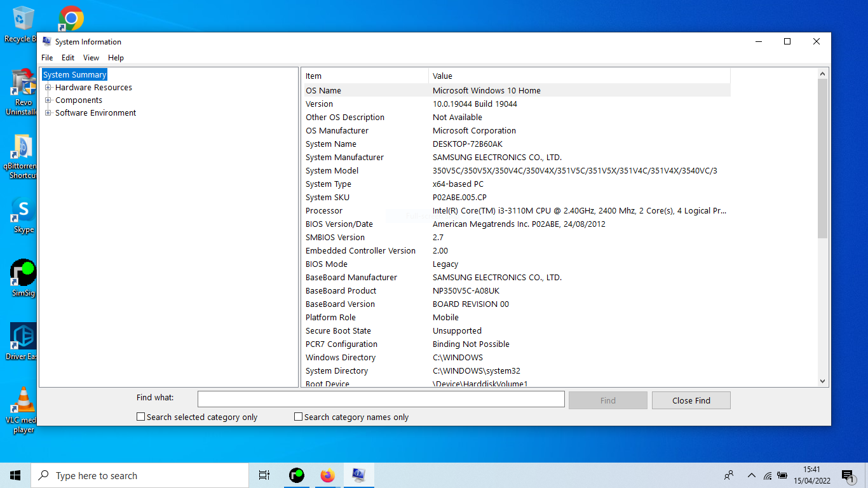The height and width of the screenshot is (488, 868).
Task: Select the Secure Boot State row
Action: coord(517,330)
